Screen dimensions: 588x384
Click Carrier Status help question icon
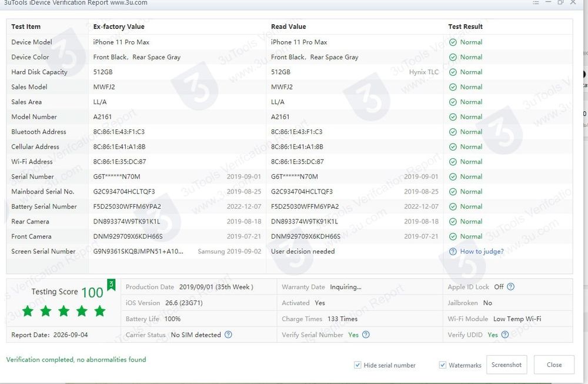tap(228, 335)
